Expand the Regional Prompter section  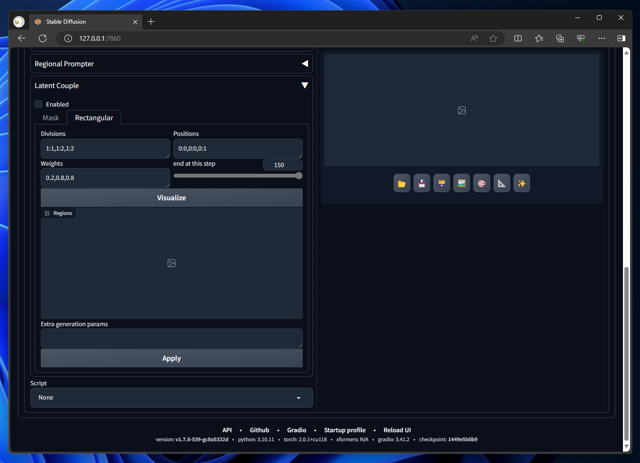tap(171, 64)
